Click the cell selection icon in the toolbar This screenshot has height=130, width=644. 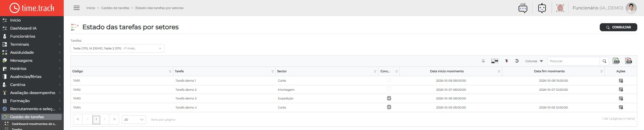[483, 61]
